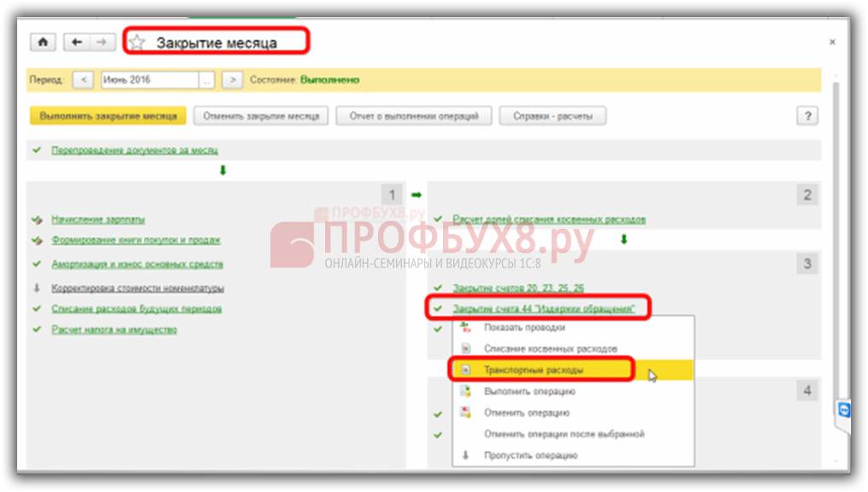The image size is (868, 492).
Task: Open help with the question mark button
Action: (807, 116)
